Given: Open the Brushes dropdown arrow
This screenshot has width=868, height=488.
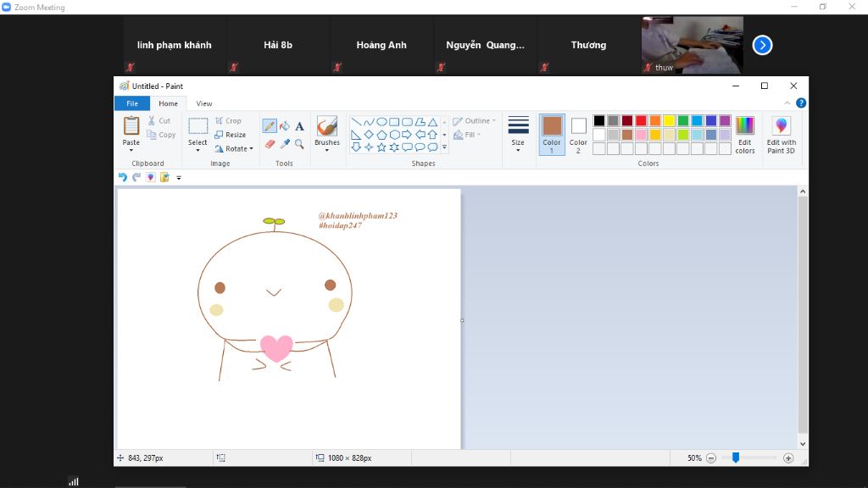Looking at the screenshot, I should point(327,150).
